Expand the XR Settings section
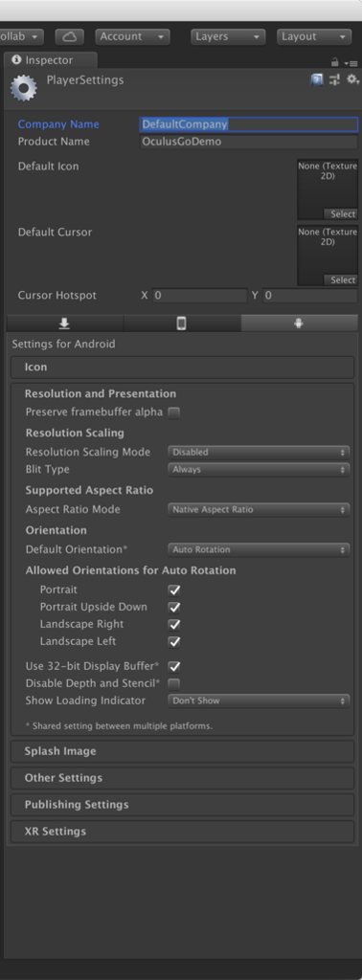 [x=183, y=832]
